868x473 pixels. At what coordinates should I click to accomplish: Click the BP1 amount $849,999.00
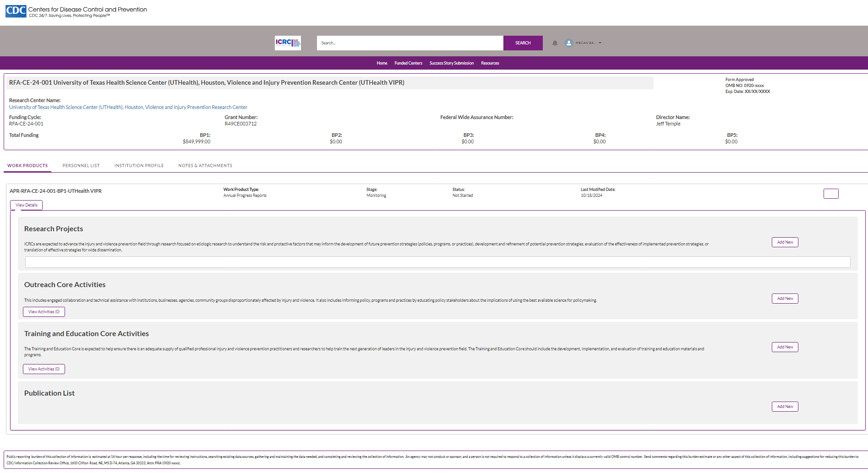point(197,141)
